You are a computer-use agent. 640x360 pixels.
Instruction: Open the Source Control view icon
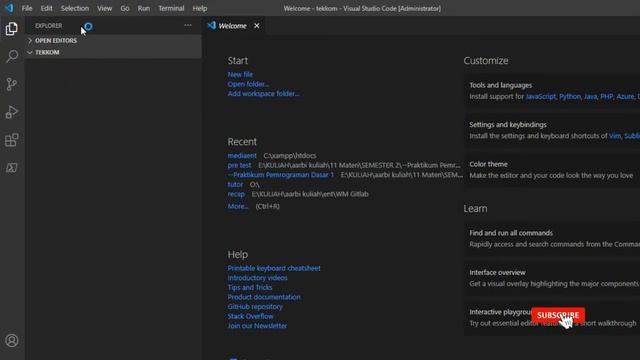(x=11, y=84)
